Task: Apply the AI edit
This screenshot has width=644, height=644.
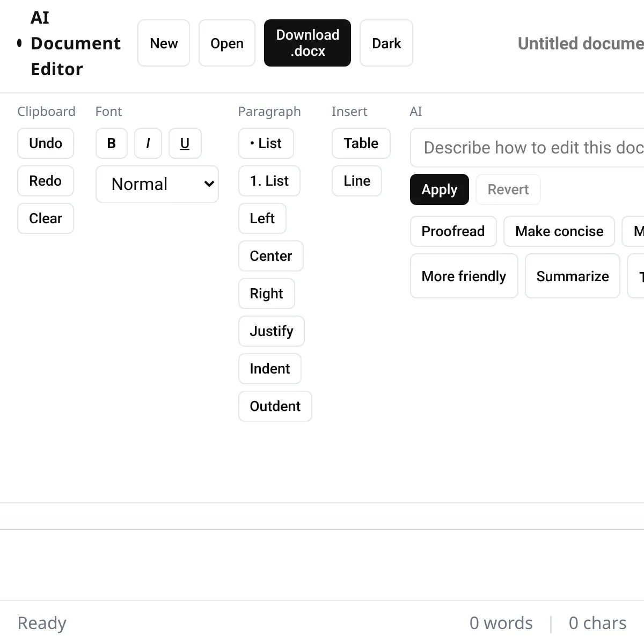Action: (x=440, y=189)
